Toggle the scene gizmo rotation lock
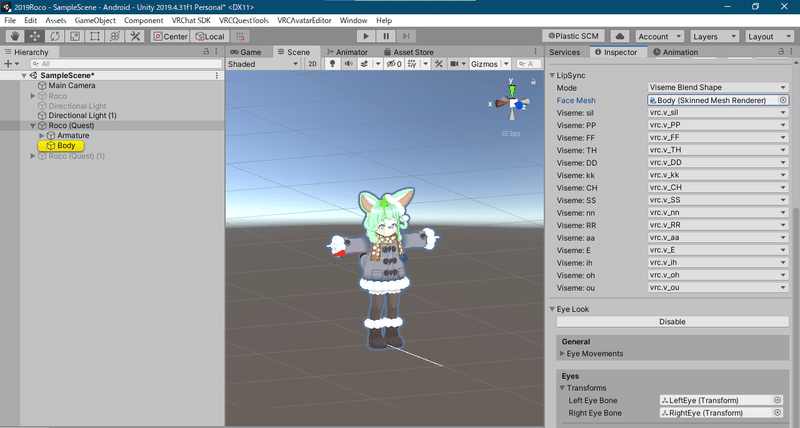800x428 pixels. point(533,82)
